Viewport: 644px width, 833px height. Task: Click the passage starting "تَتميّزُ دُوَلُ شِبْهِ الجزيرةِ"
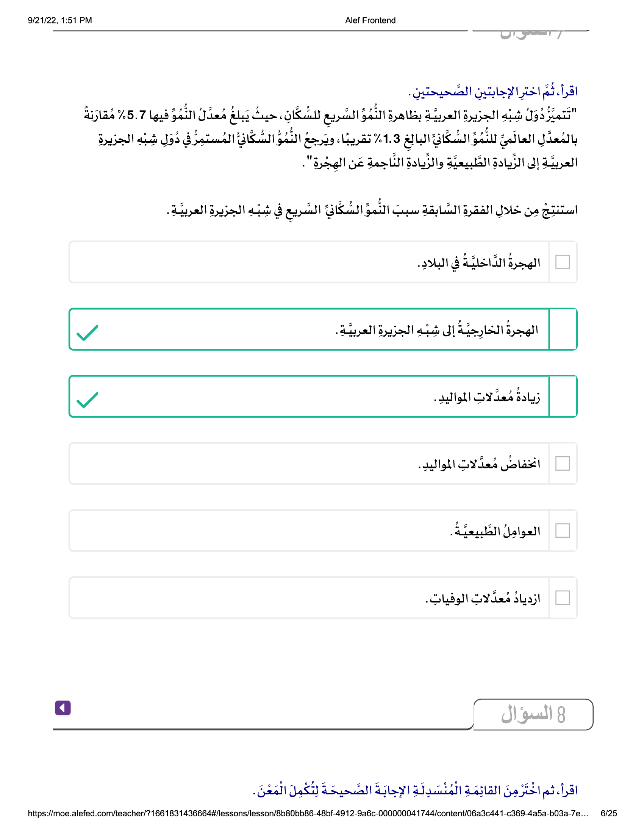(x=330, y=139)
